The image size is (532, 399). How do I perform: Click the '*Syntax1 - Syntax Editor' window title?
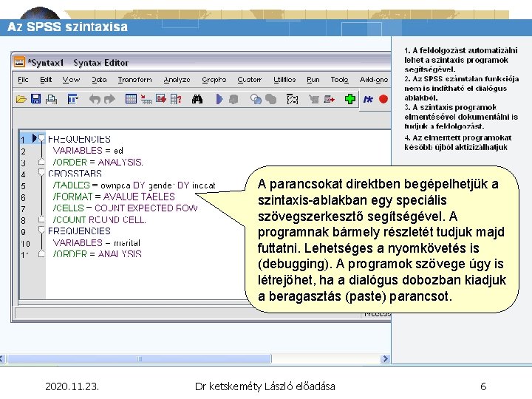pyautogui.click(x=78, y=63)
